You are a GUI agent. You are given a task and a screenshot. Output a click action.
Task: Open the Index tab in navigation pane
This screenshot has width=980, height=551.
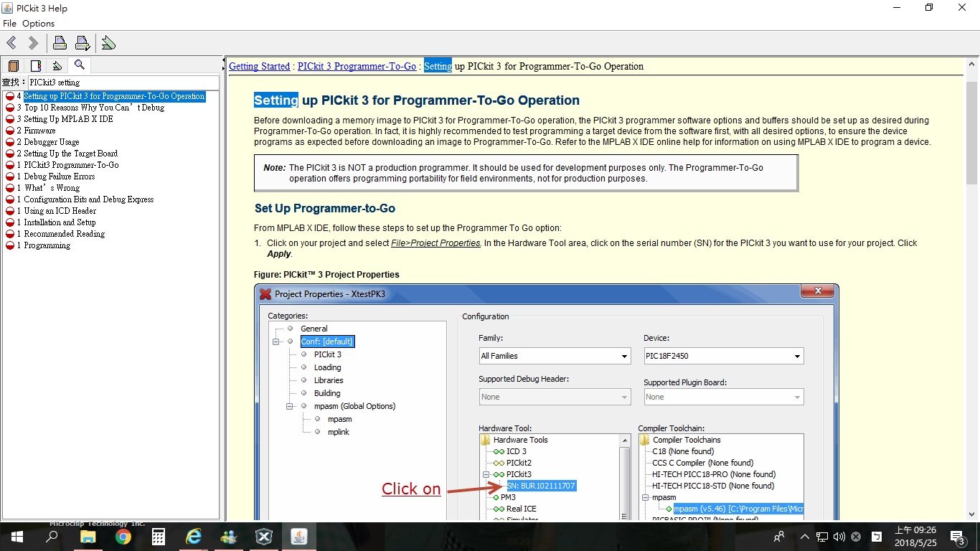tap(36, 66)
